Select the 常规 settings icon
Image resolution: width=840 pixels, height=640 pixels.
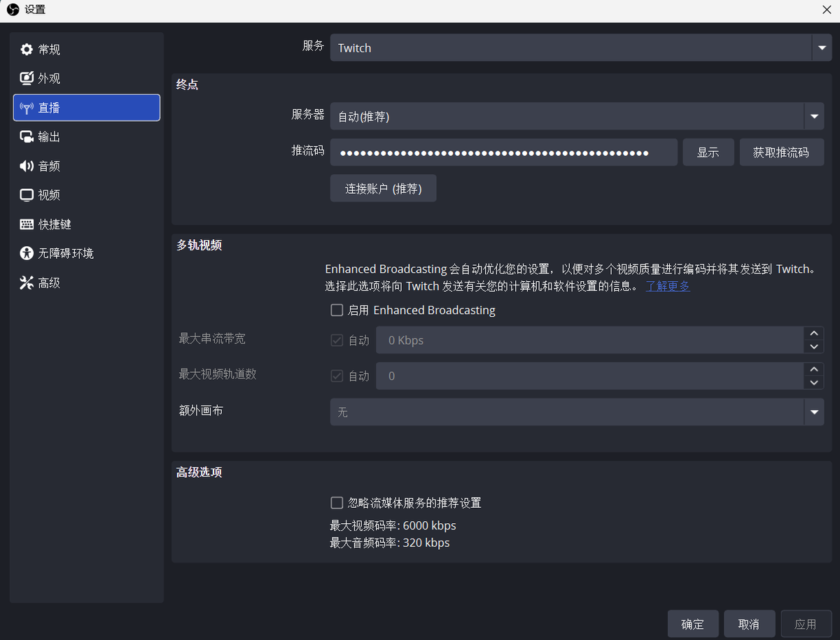pyautogui.click(x=26, y=49)
